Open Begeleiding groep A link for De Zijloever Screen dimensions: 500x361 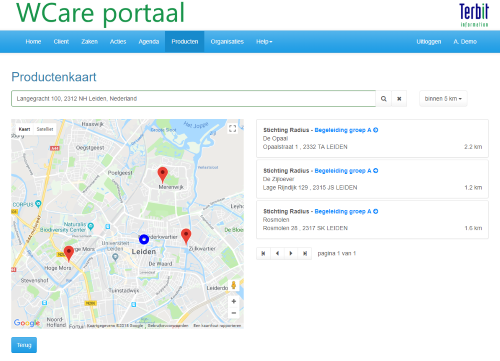click(343, 171)
